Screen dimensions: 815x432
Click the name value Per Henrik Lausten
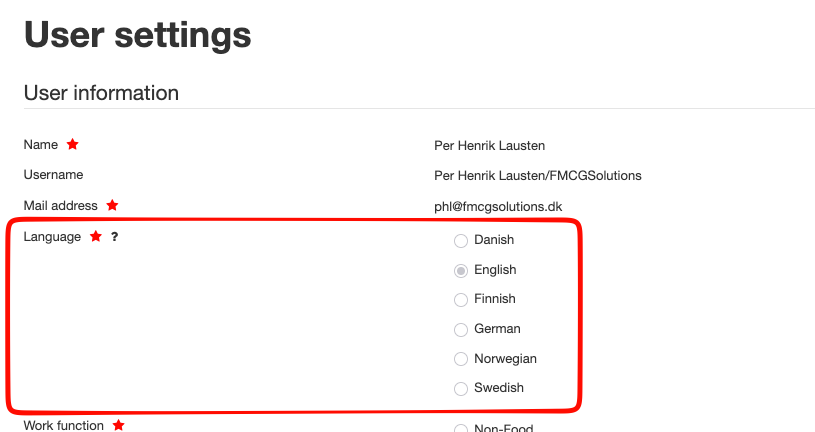(489, 145)
